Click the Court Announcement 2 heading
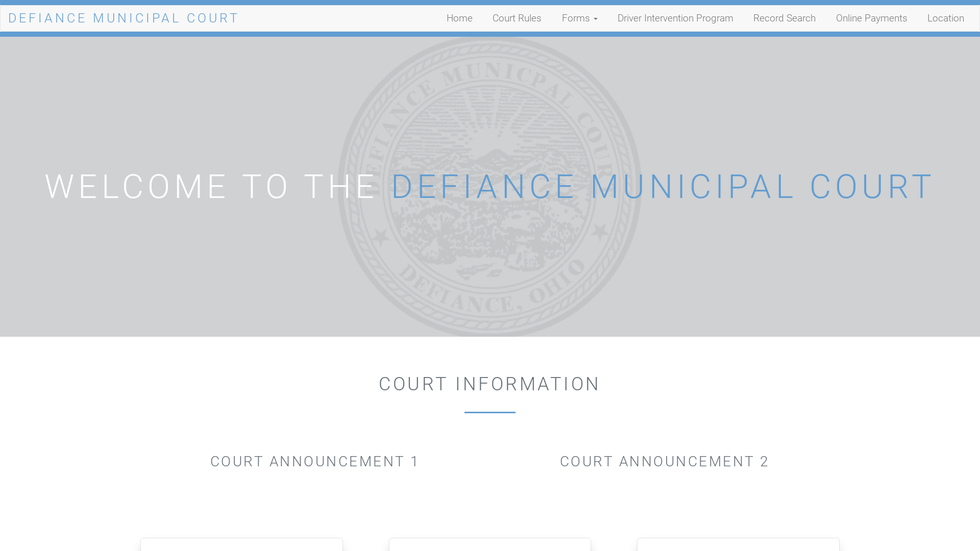 (664, 462)
